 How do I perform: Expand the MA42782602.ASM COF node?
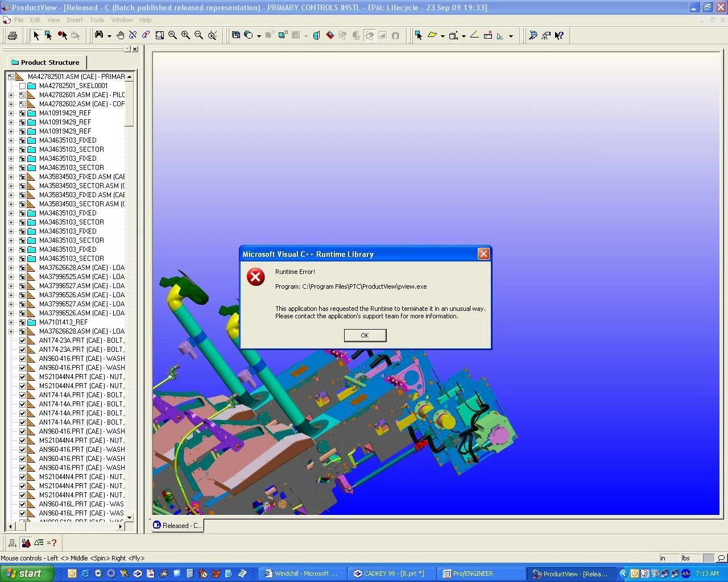click(11, 104)
